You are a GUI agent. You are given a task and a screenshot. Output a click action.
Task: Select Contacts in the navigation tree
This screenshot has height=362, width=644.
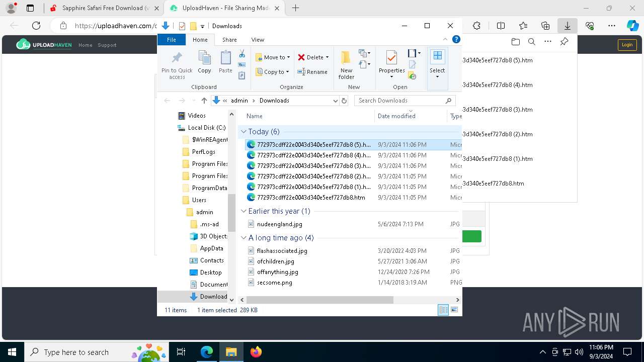211,260
